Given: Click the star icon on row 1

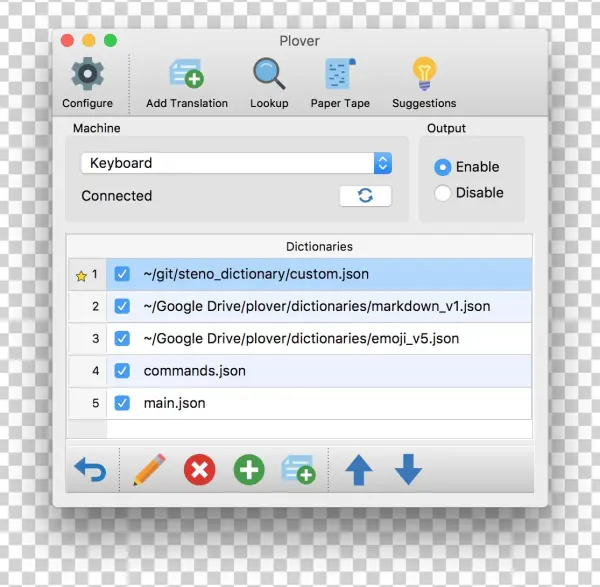Looking at the screenshot, I should (x=81, y=276).
